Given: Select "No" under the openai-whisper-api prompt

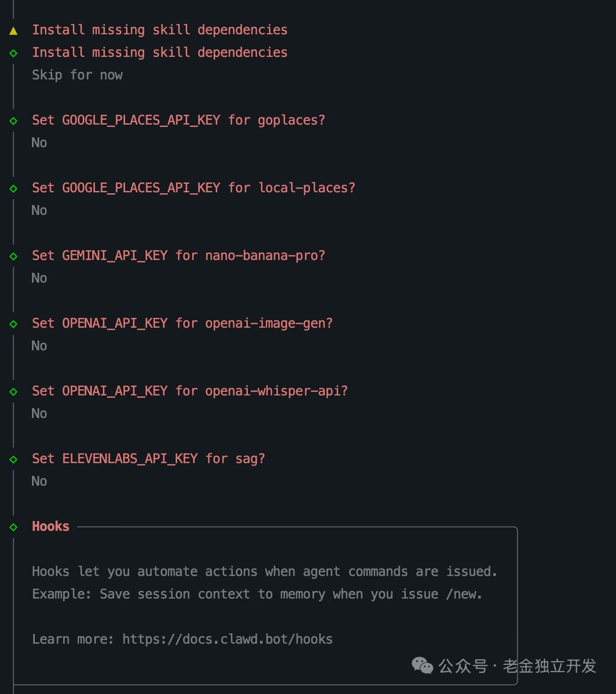Looking at the screenshot, I should tap(39, 414).
